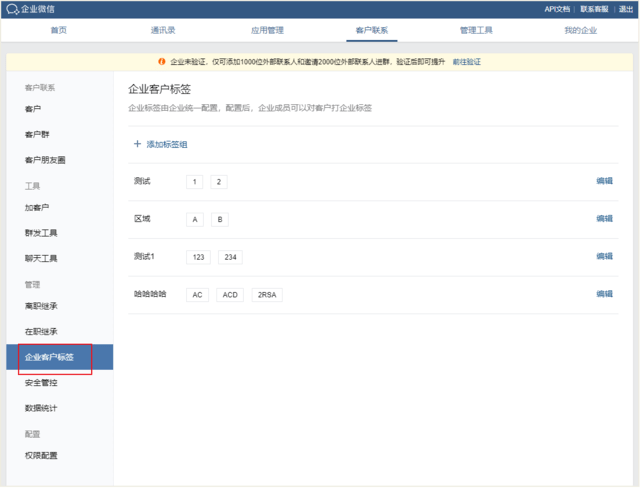Click 退出 to log out
Viewport: 640px width, 488px height.
coord(626,9)
